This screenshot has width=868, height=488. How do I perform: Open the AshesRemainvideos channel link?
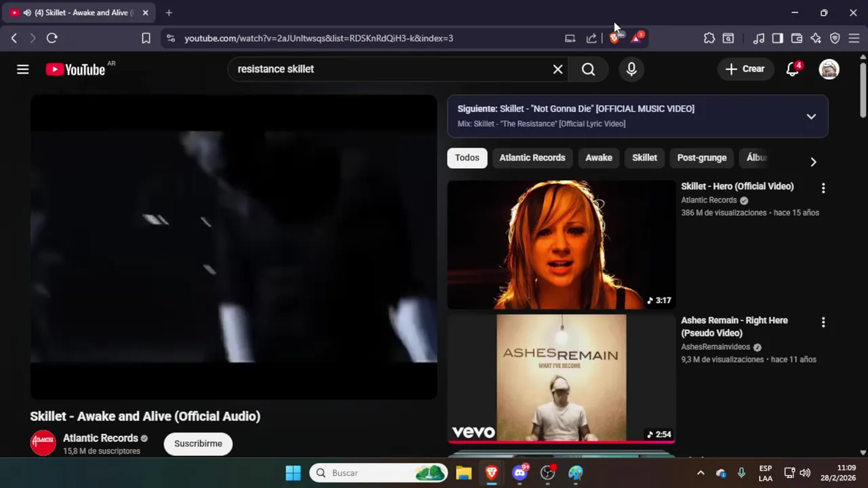tap(715, 347)
